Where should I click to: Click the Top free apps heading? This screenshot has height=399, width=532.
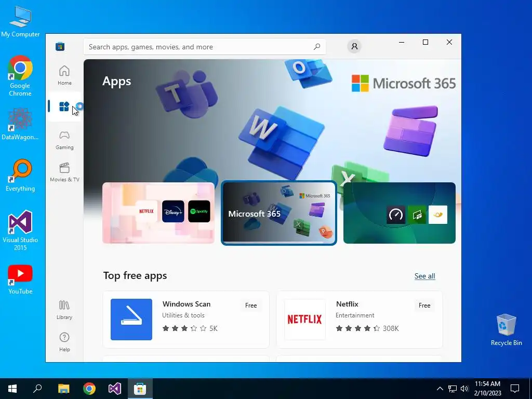tap(135, 275)
